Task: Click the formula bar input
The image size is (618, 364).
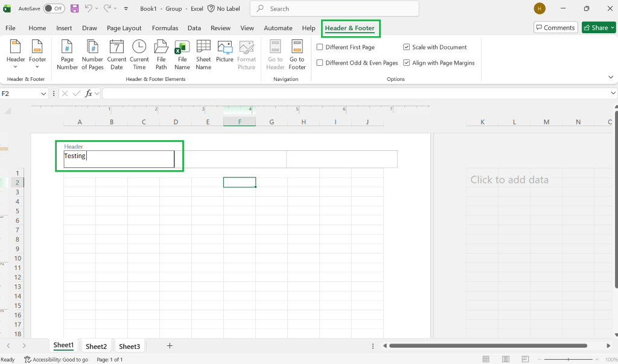Action: (x=355, y=94)
